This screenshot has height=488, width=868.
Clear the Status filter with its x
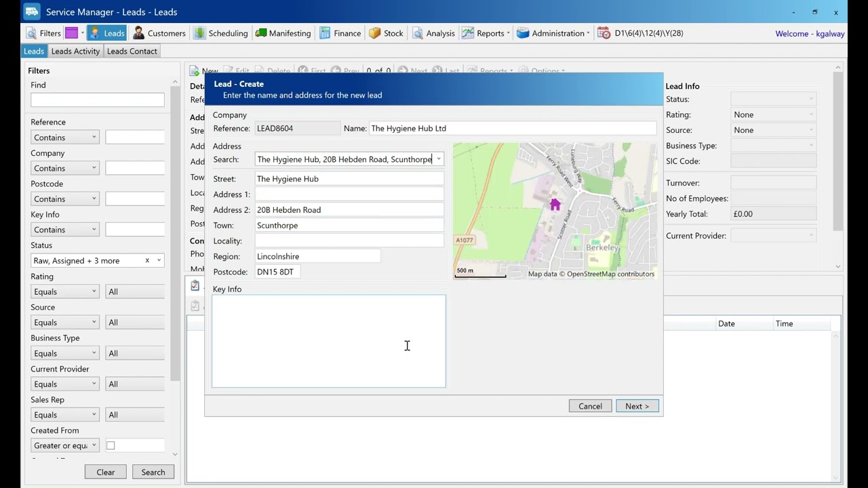coord(147,260)
